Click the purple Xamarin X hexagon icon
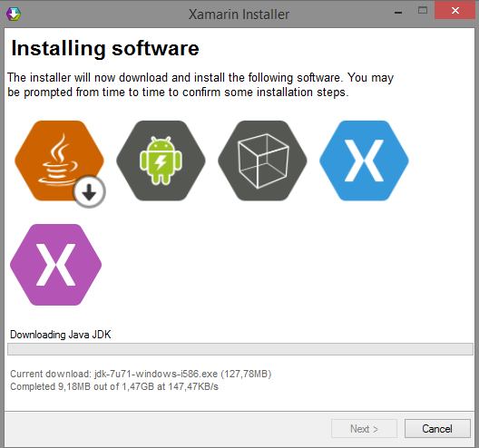Viewport: 479px width, 448px height. (x=55, y=265)
